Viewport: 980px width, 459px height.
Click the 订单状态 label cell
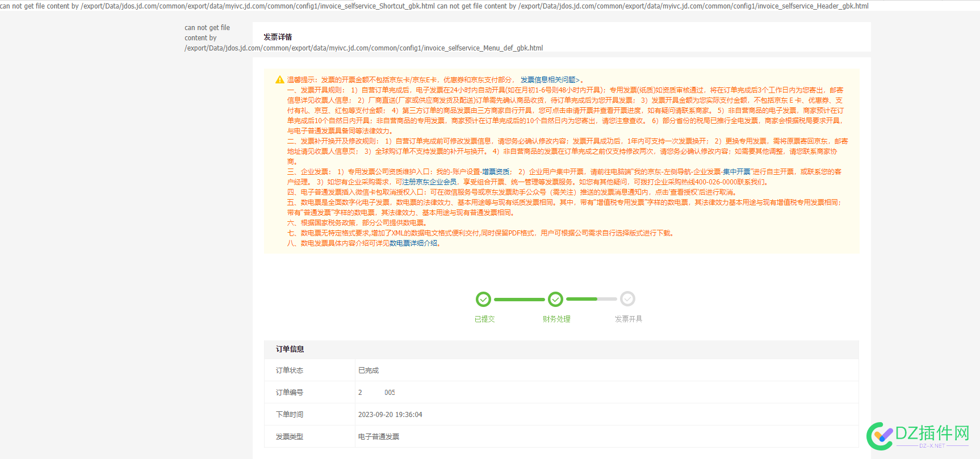[x=310, y=370]
